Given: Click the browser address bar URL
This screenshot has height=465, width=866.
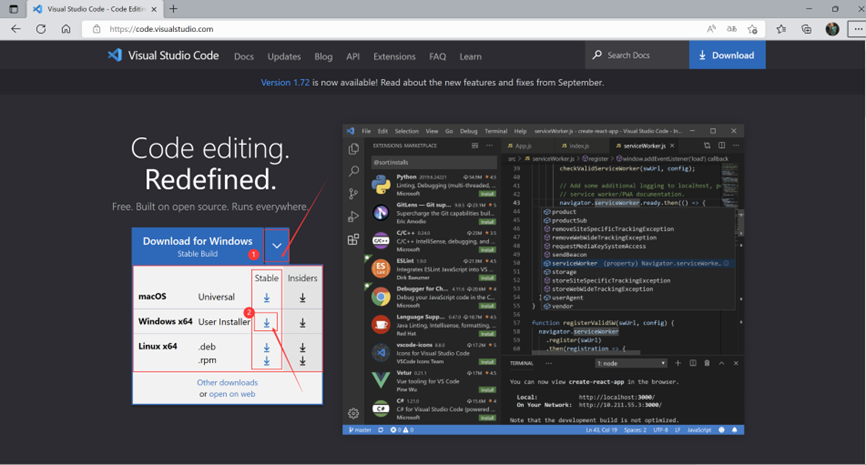Looking at the screenshot, I should (x=161, y=29).
